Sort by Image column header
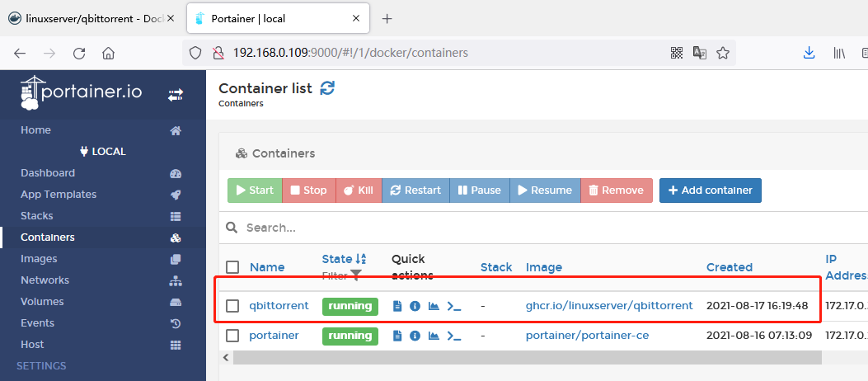The height and width of the screenshot is (381, 868). (x=543, y=267)
